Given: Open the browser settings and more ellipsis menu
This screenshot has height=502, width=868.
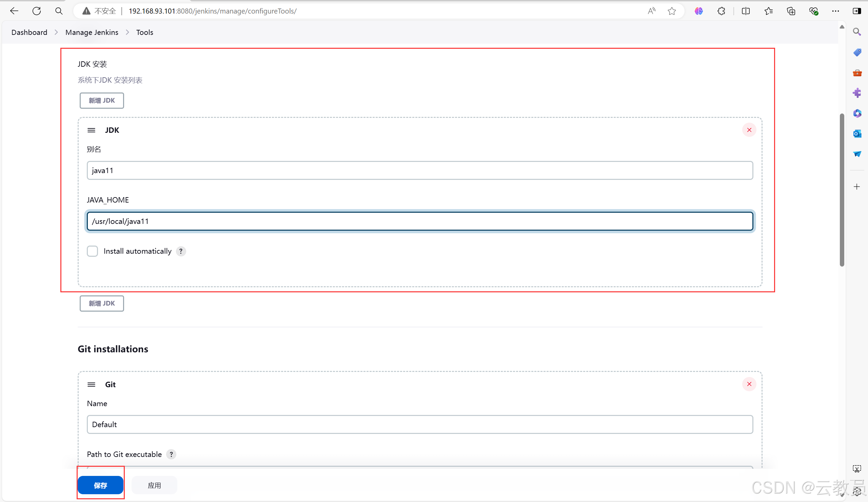Looking at the screenshot, I should tap(836, 11).
